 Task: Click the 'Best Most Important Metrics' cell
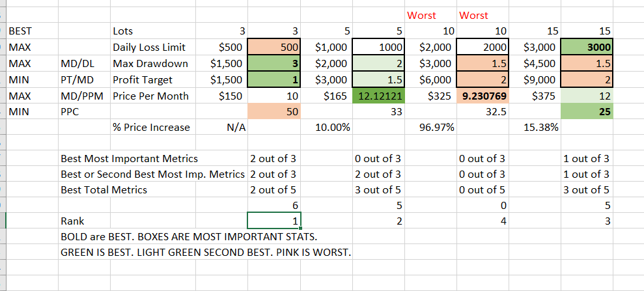(153, 158)
